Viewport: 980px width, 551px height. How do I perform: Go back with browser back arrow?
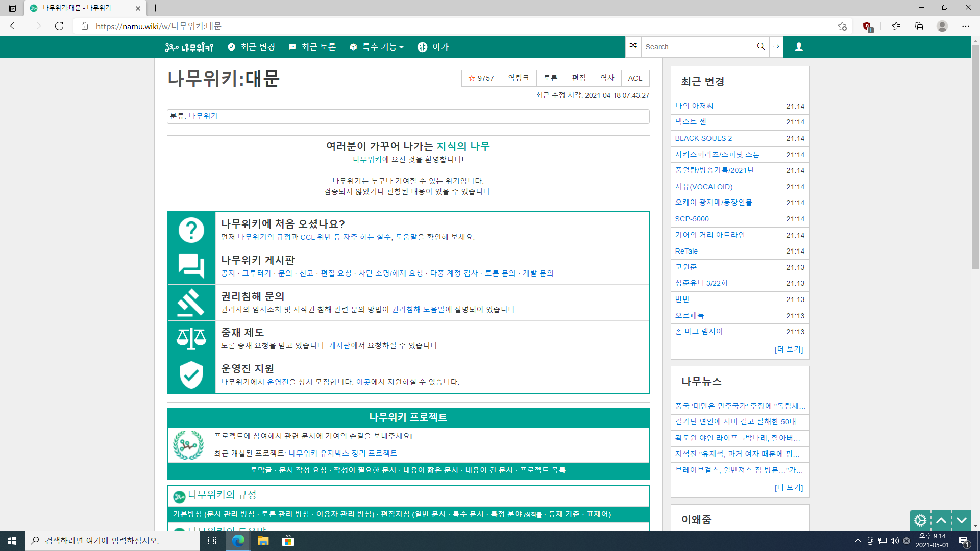tap(14, 26)
